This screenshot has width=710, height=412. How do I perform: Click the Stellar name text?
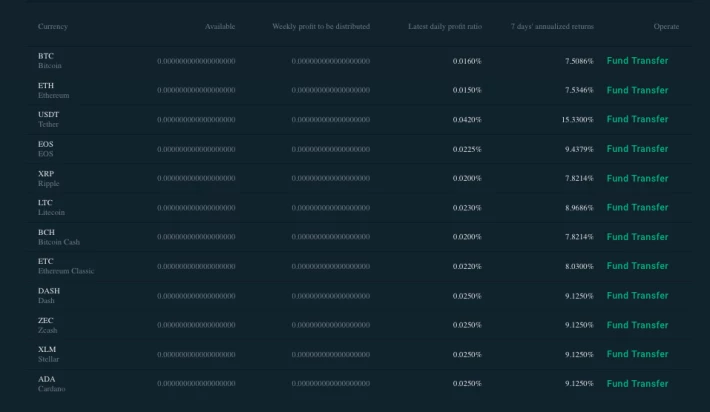coord(48,359)
